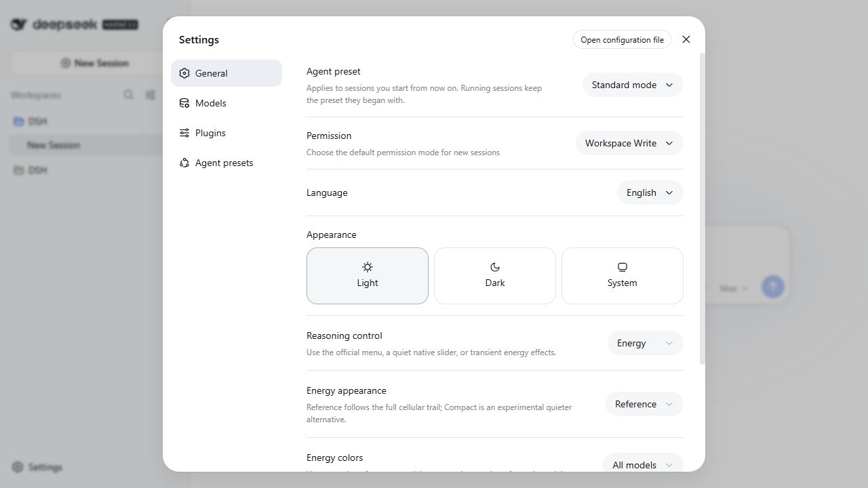Viewport: 868px width, 488px height.
Task: Click the Plugins sliders icon
Action: 184,133
